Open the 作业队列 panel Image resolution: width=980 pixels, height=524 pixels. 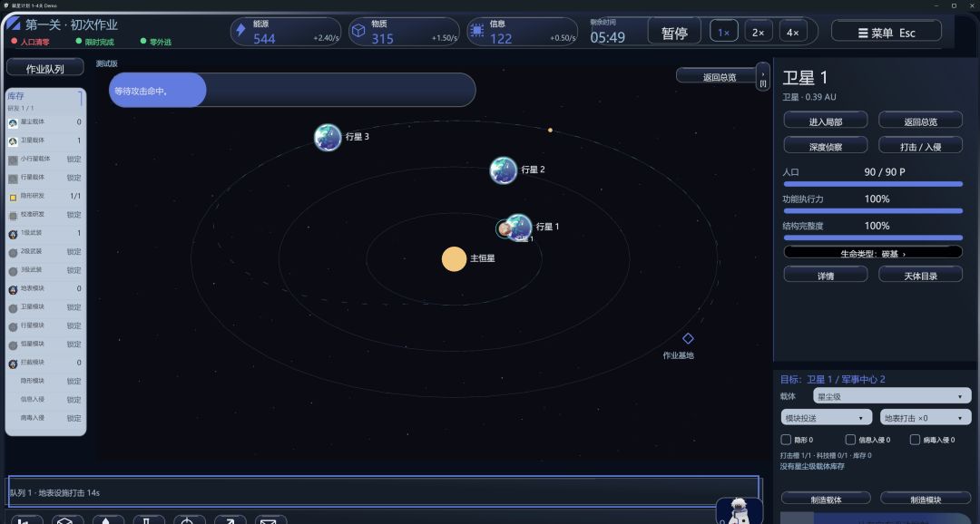(x=44, y=68)
